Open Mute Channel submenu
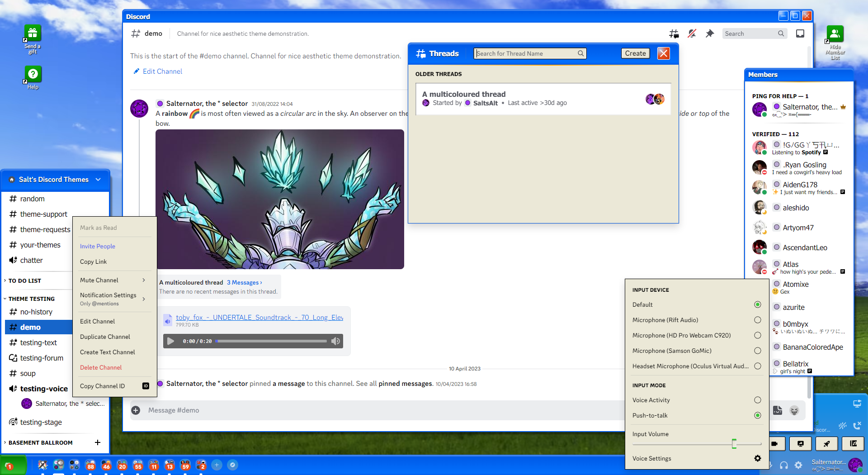The width and height of the screenshot is (868, 475). [x=113, y=280]
